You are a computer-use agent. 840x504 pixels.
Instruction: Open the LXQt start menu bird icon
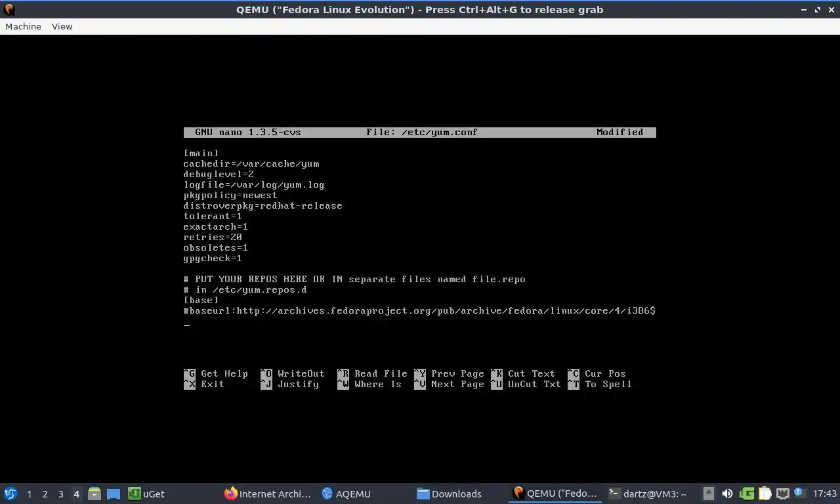point(10,493)
